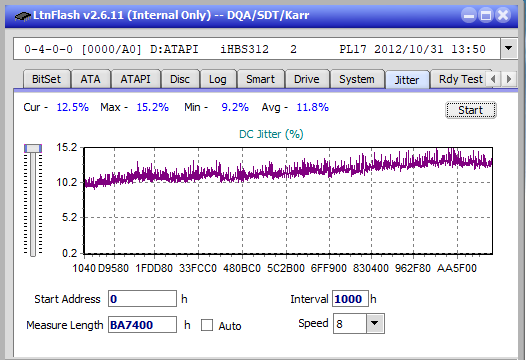Open the ATAPI tab
526x360 pixels.
coord(136,80)
